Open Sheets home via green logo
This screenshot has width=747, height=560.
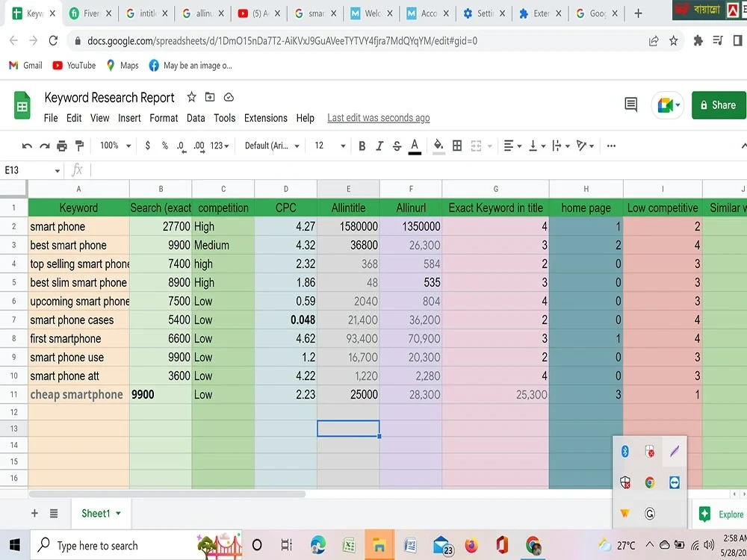22,106
